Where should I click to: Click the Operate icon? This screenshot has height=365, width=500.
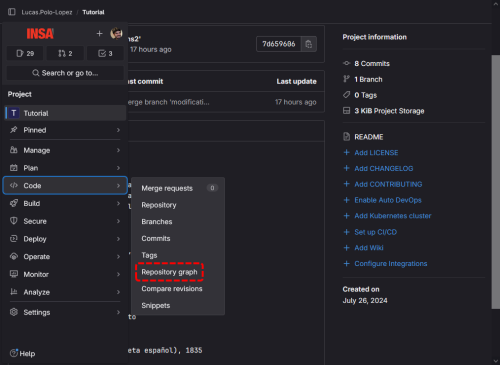[x=14, y=256]
